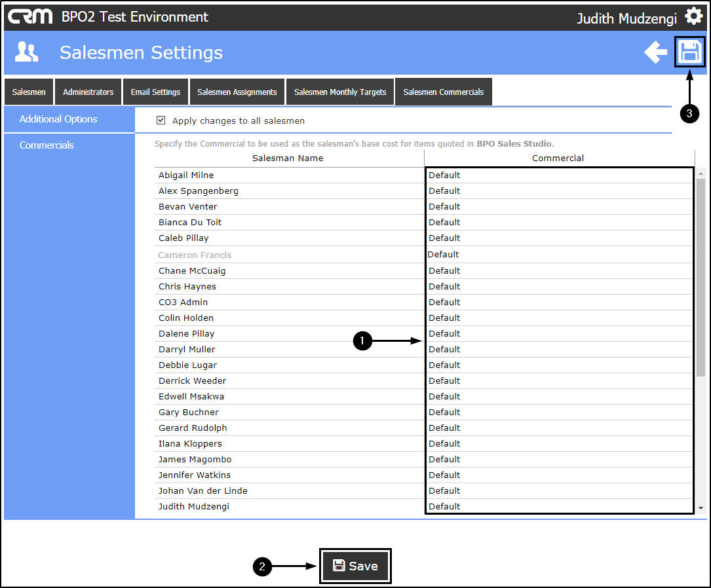Open Commercial dropdown for Cameron Francis
Screen dimensions: 711x588
pos(559,255)
